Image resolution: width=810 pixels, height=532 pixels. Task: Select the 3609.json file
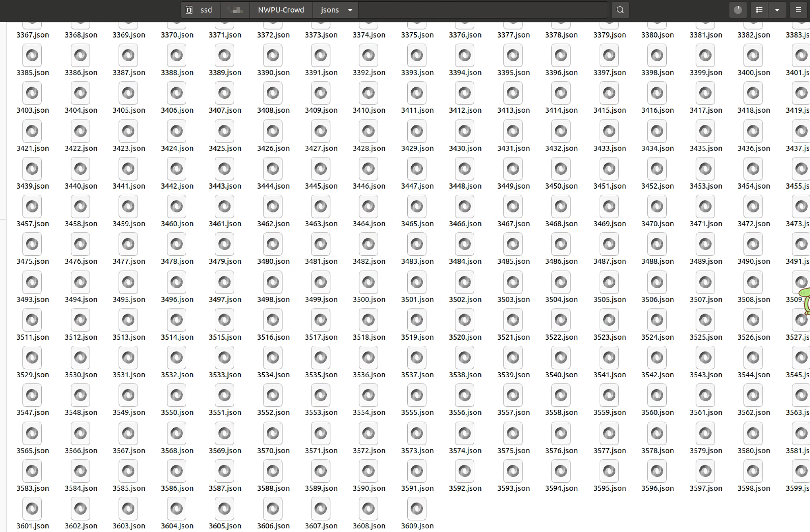point(417,509)
